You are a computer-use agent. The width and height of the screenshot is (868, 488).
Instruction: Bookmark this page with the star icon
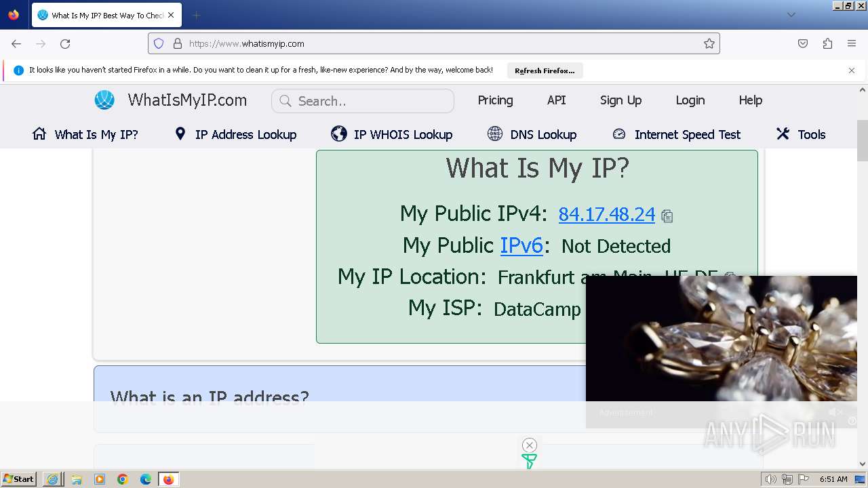click(709, 43)
